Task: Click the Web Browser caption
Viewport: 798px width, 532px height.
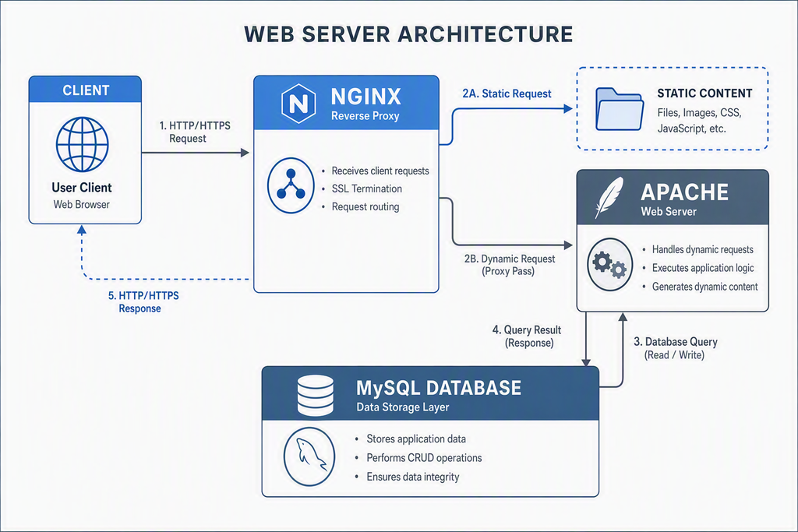Action: click(x=81, y=204)
